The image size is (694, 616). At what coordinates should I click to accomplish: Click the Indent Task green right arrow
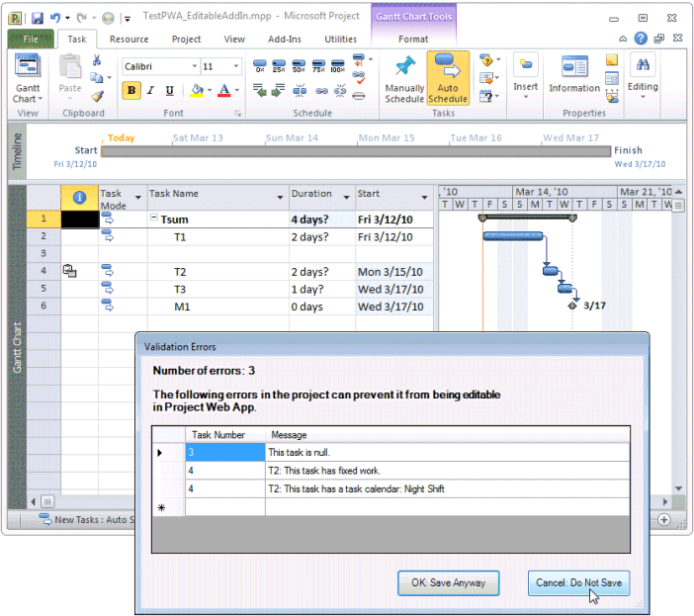coord(278,91)
